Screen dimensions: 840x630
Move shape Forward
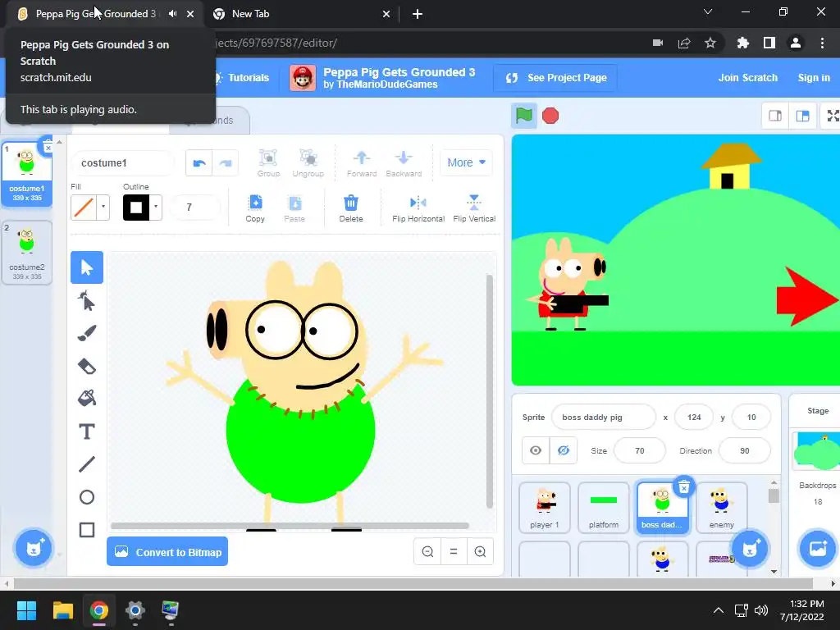[x=362, y=163]
